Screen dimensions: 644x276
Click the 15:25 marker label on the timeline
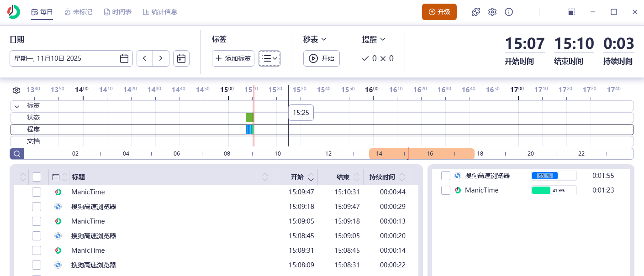click(x=301, y=113)
